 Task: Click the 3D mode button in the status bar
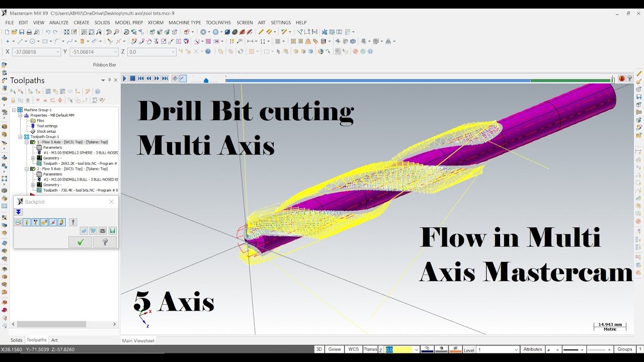click(319, 349)
